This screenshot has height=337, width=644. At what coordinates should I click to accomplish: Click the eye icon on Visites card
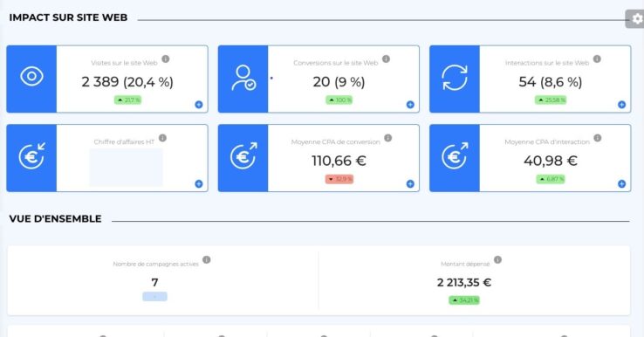coord(31,77)
